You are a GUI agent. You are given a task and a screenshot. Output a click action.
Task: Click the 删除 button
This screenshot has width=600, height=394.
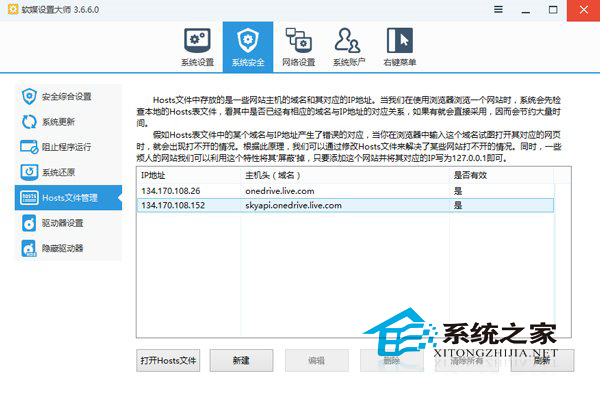coord(391,360)
